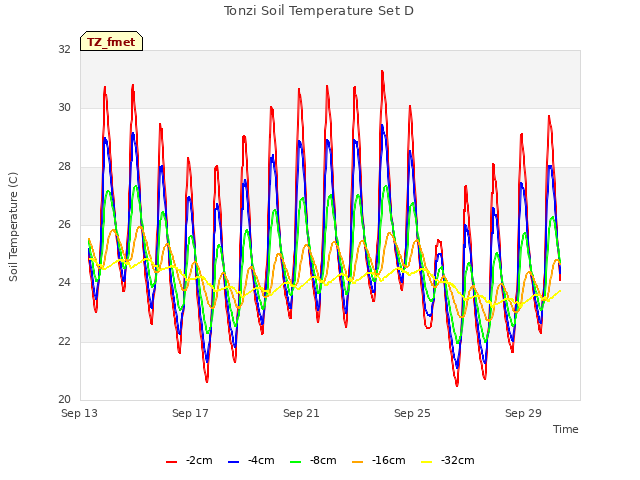Image resolution: width=640 pixels, height=480 pixels.
Task: Select the -4cm legend label
Action: point(261,460)
